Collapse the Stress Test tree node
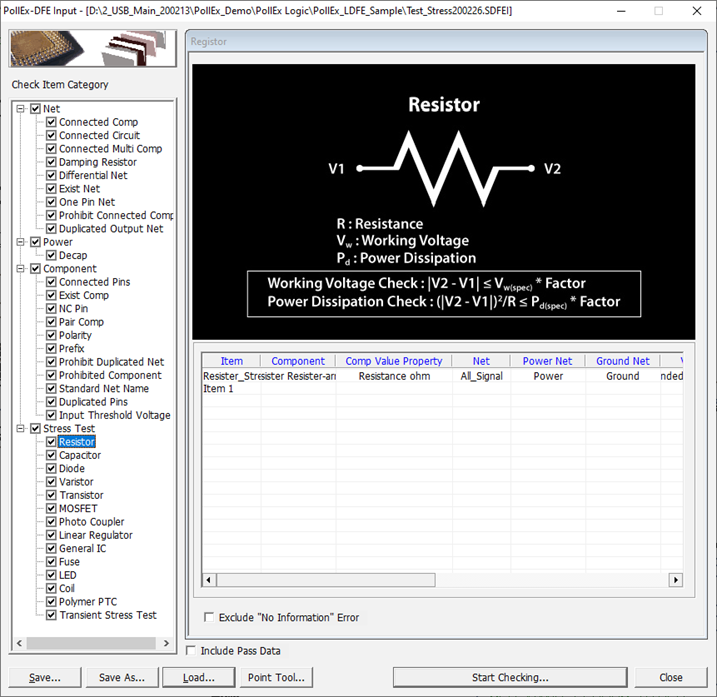This screenshot has height=697, width=717. click(22, 429)
